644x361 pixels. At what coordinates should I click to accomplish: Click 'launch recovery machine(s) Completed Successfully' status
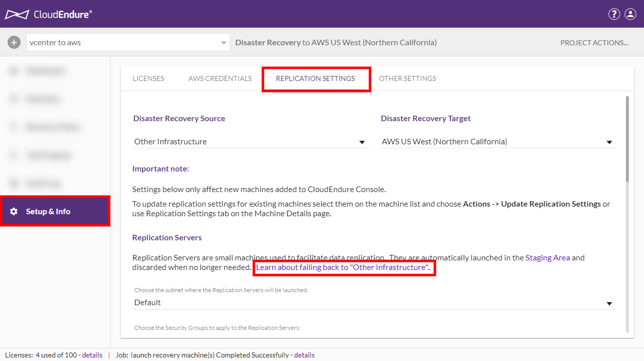210,355
